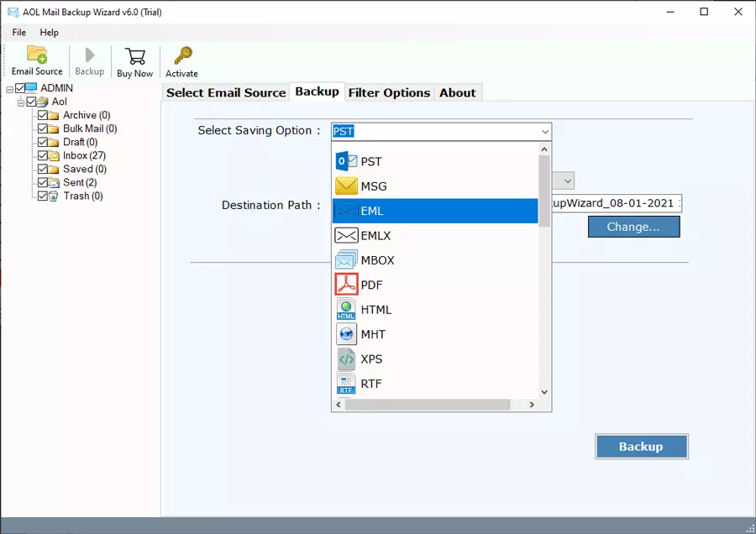This screenshot has width=756, height=534.
Task: Uncheck the Bulk Mail (0) checkbox
Action: (x=43, y=128)
